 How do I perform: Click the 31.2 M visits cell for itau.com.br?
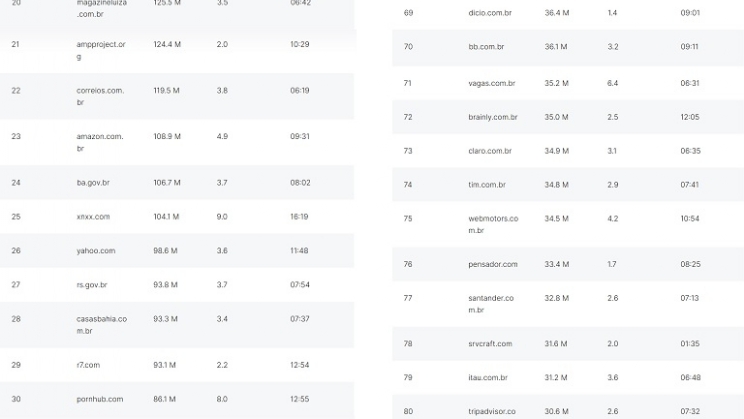[x=555, y=378]
